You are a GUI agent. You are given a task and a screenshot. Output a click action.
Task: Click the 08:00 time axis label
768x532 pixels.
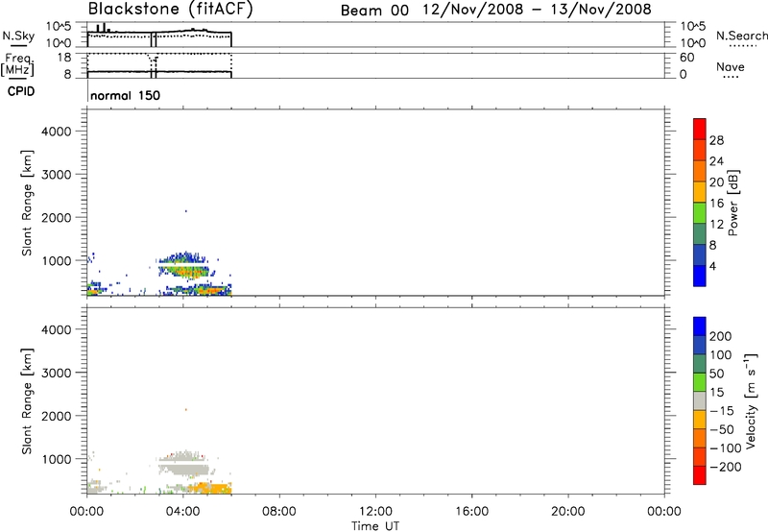click(279, 512)
